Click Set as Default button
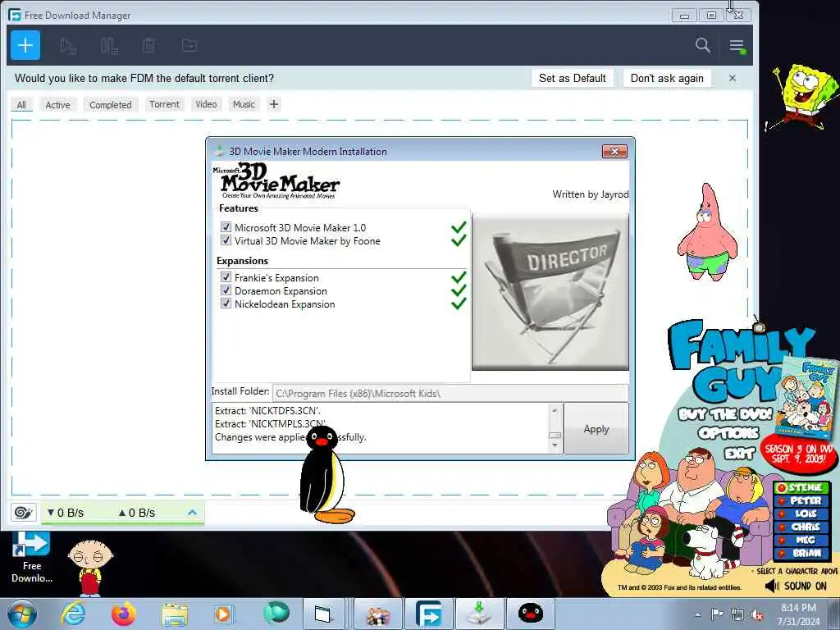 (x=572, y=78)
